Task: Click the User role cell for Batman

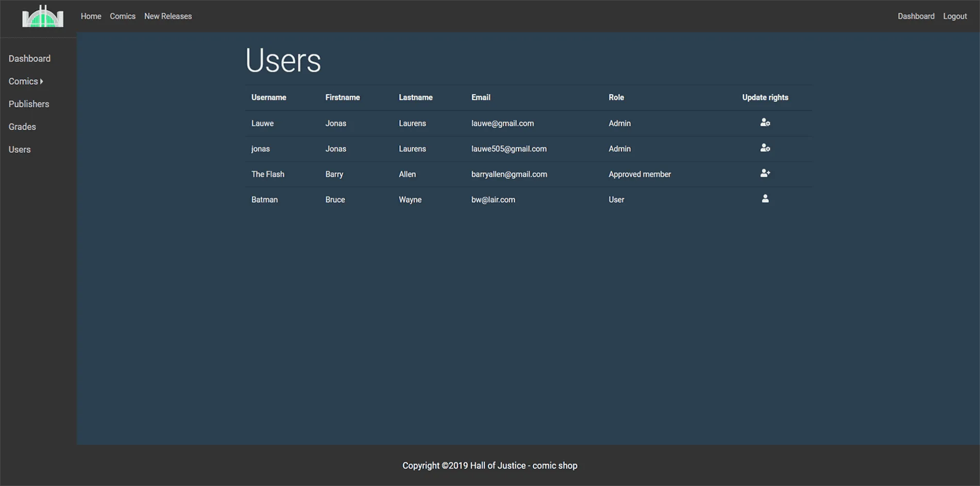Action: (x=616, y=199)
